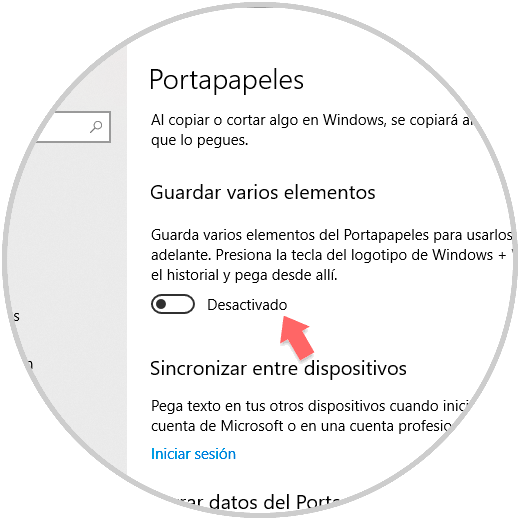The width and height of the screenshot is (520, 520).
Task: Select the sidebar item ending in 's'
Action: point(16,316)
